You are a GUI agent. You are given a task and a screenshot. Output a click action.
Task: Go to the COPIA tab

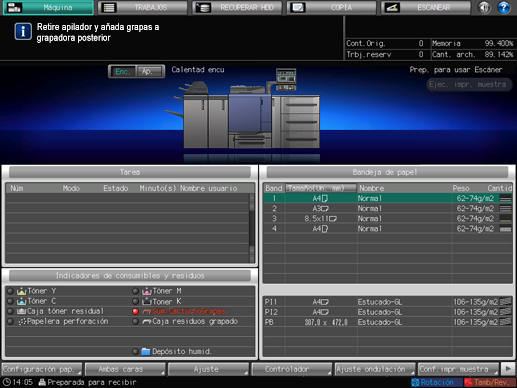(332, 8)
